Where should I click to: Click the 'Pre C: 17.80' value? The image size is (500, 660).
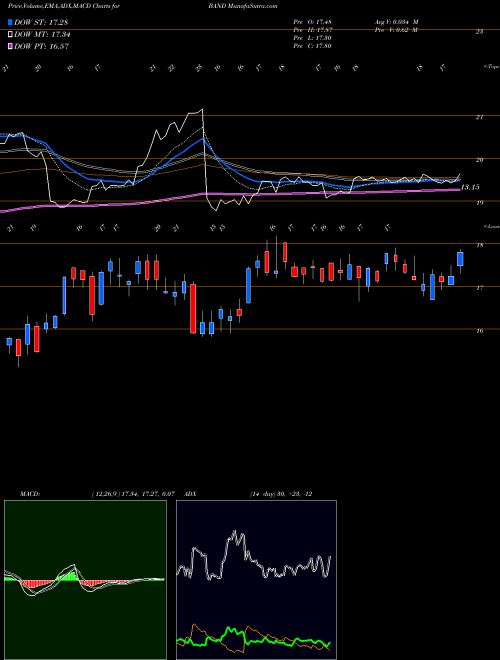[313, 46]
